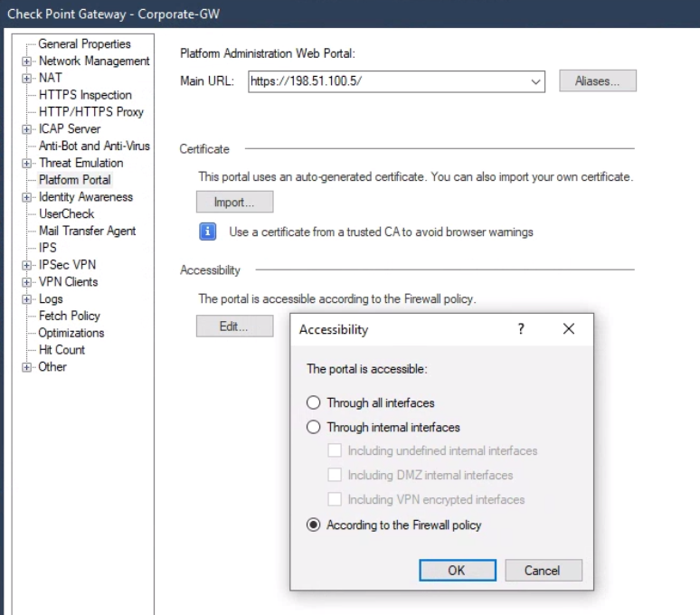Select According to the Firewall policy option
Viewport: 700px width, 615px height.
314,525
